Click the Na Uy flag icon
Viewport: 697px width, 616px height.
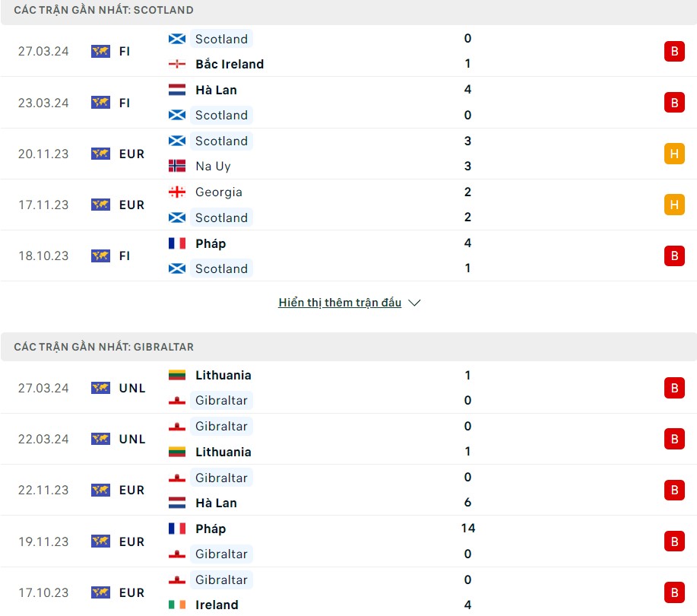click(x=177, y=166)
